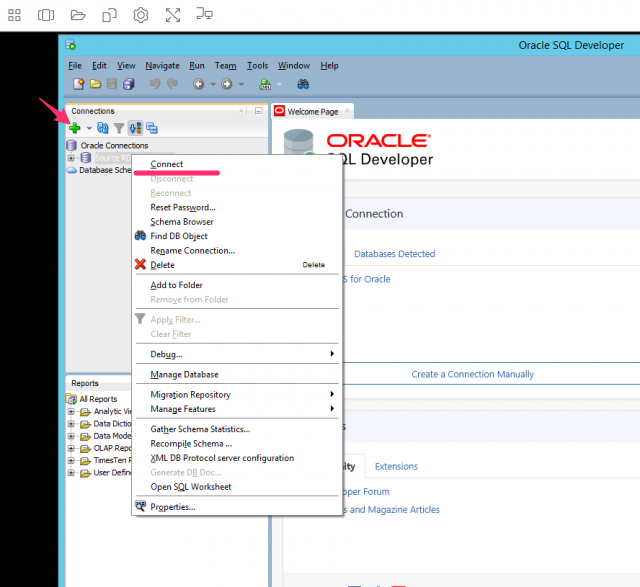This screenshot has height=587, width=640.
Task: Toggle the schema browser icon in Connections
Action: tap(136, 128)
